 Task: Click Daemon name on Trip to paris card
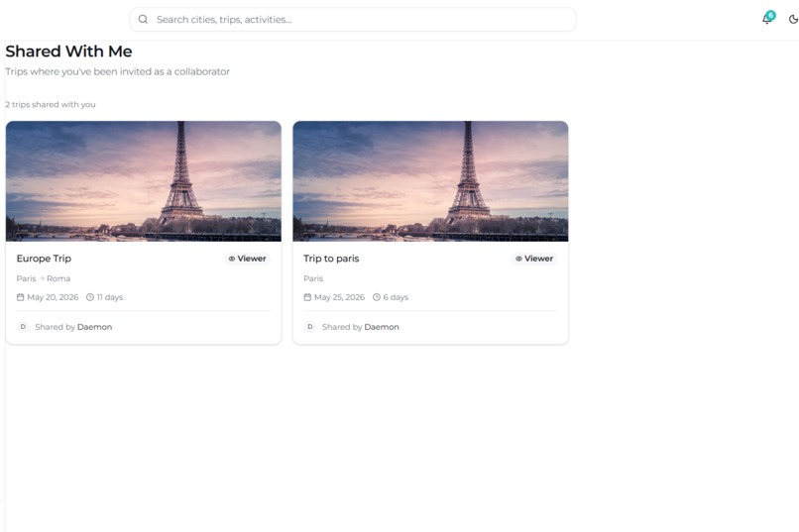click(382, 327)
